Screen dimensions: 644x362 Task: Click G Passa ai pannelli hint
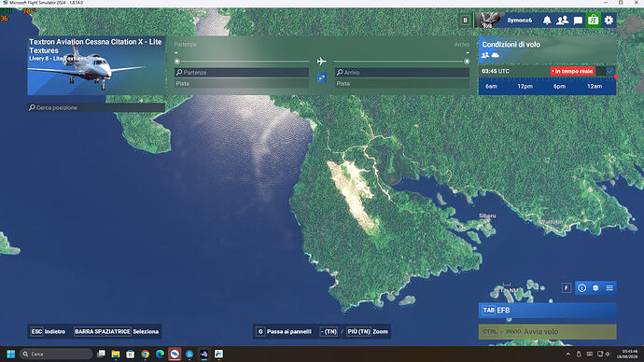pos(284,331)
